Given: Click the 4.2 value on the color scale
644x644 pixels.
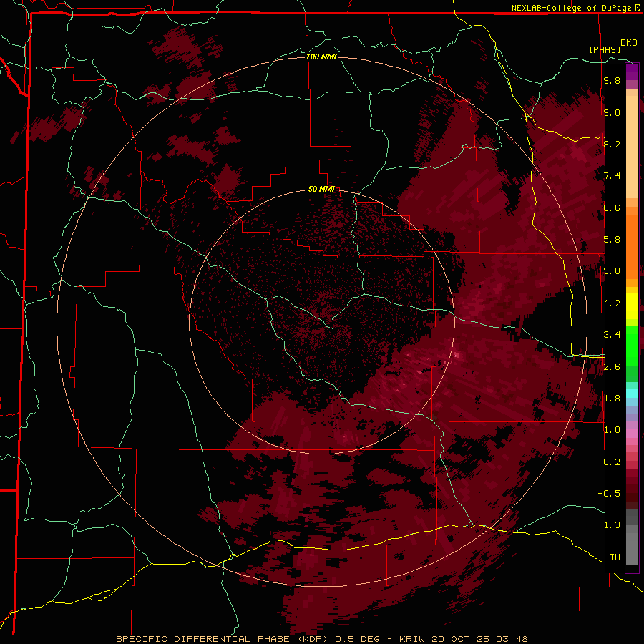Looking at the screenshot, I should pyautogui.click(x=612, y=303).
